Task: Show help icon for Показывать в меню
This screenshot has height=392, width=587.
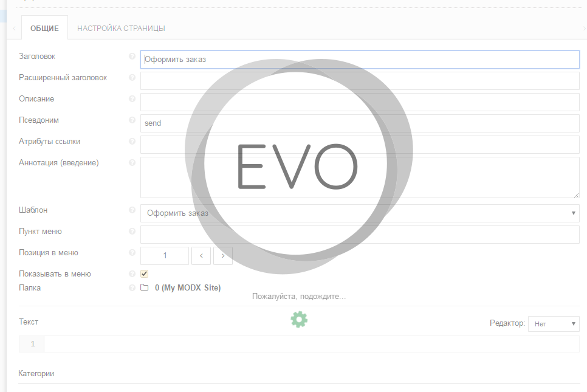Action: tap(132, 274)
